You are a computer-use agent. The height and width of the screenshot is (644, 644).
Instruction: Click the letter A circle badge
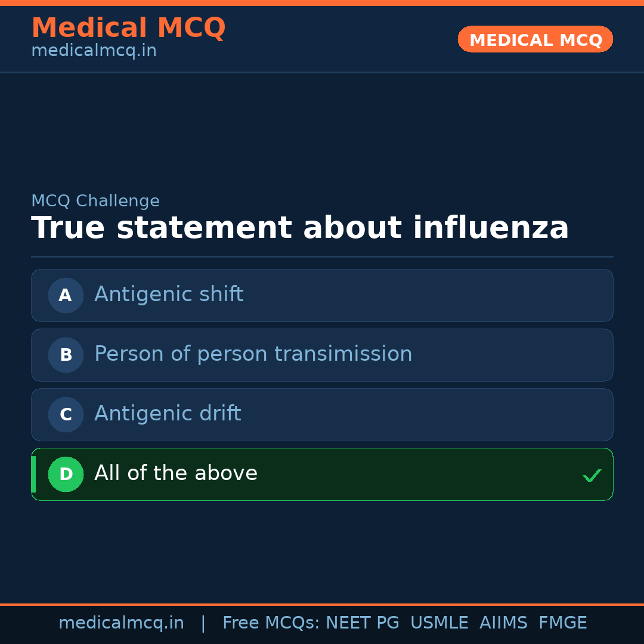pyautogui.click(x=66, y=295)
